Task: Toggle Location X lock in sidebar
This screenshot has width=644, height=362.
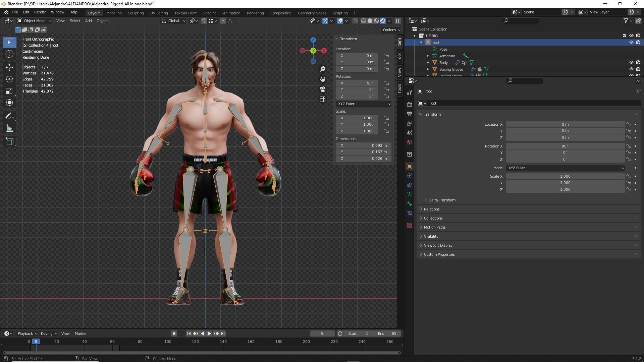Action: (x=387, y=56)
